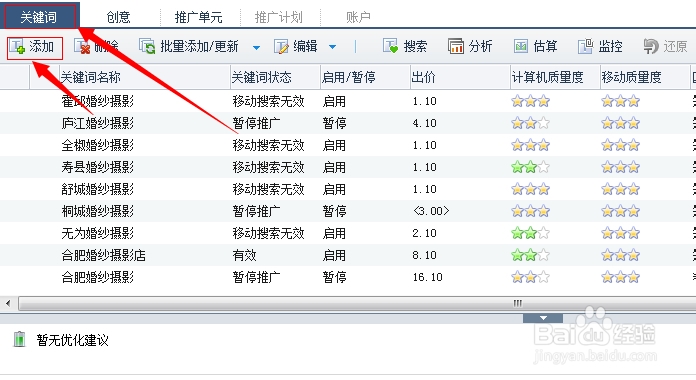Screen dimensions: 696x380
Task: Switch to the 账户 tab
Action: coord(358,17)
